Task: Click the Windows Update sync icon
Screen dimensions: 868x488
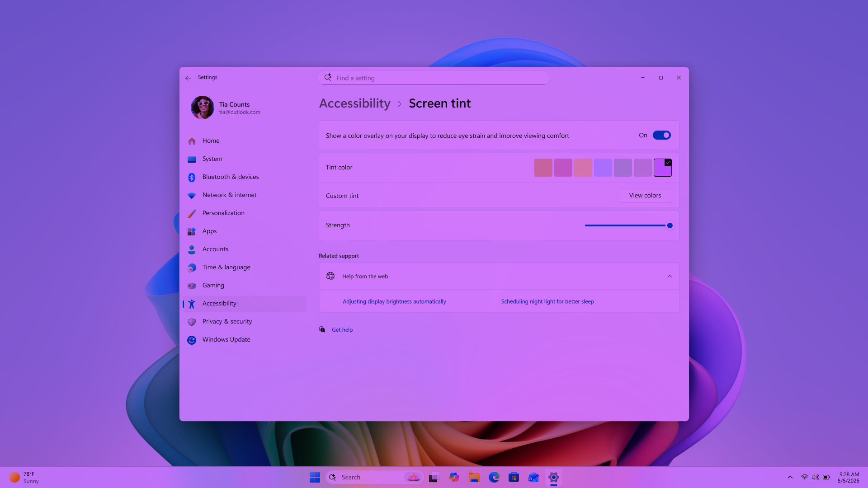Action: 192,340
